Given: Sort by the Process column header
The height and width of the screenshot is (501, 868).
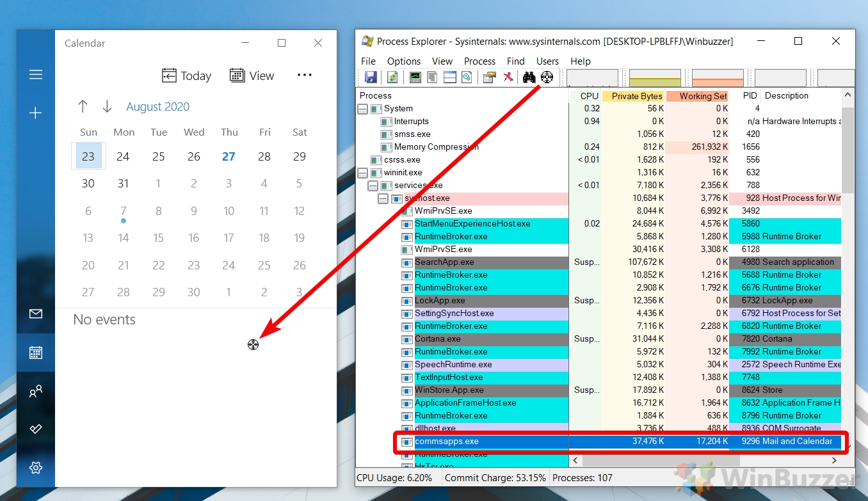Looking at the screenshot, I should coord(462,96).
